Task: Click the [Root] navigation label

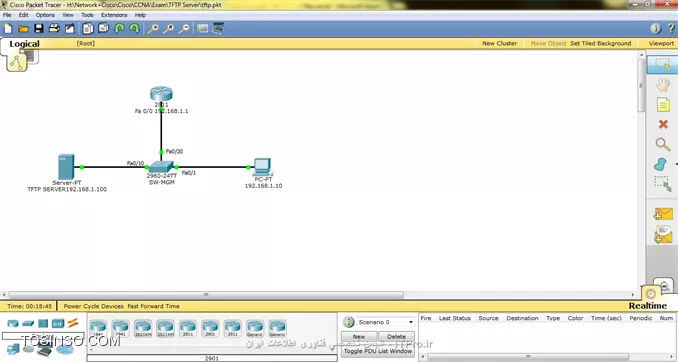Action: tap(86, 43)
